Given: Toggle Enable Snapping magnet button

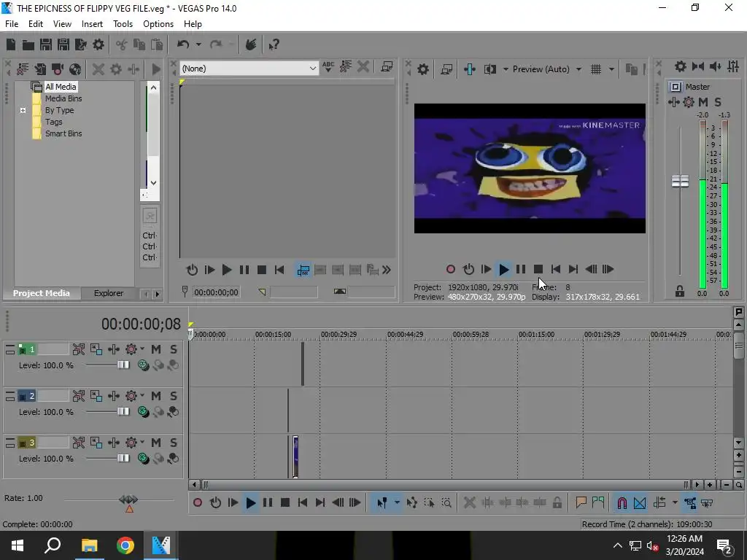Looking at the screenshot, I should (622, 503).
